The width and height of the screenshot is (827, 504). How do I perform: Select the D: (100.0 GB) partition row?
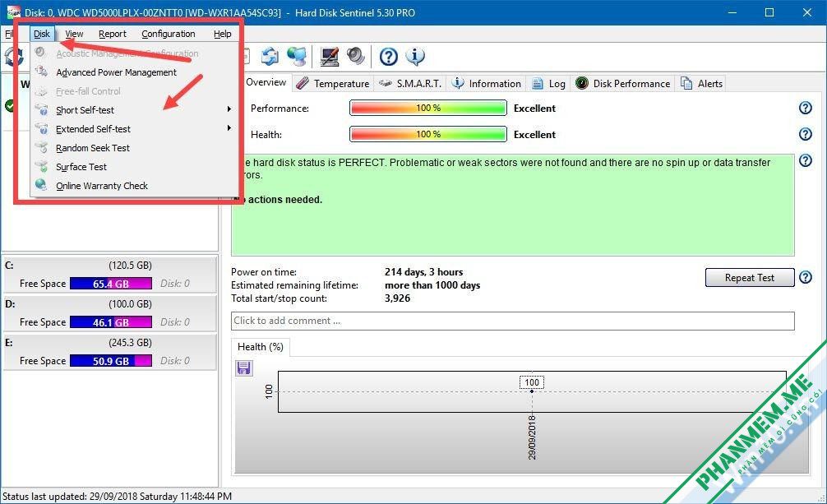[109, 313]
